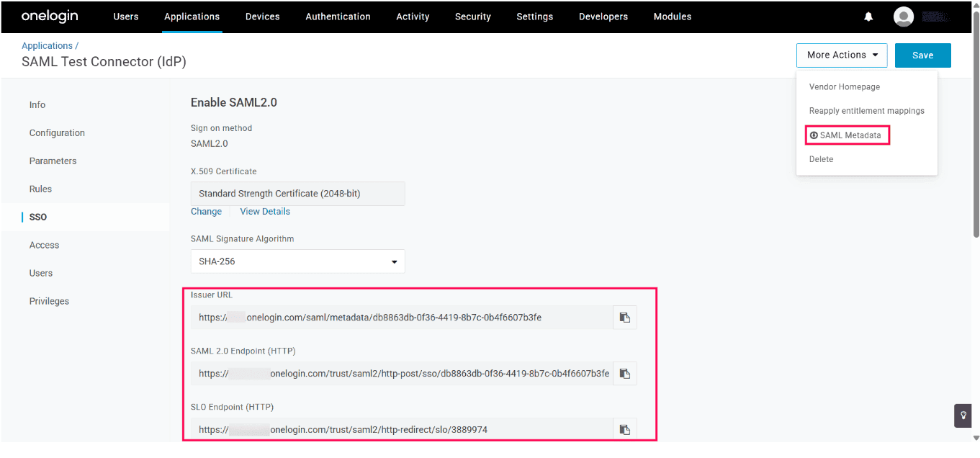Click the "Sign on method" label

221,128
